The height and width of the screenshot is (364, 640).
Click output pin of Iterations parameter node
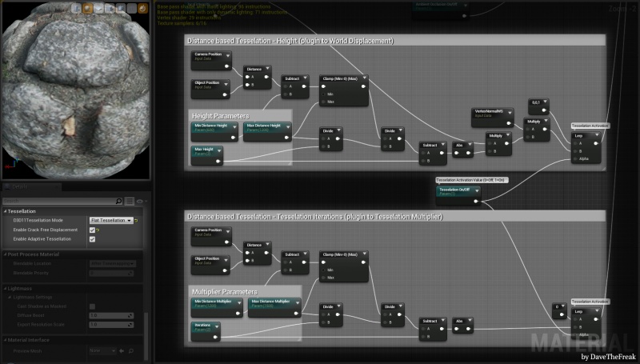(215, 337)
